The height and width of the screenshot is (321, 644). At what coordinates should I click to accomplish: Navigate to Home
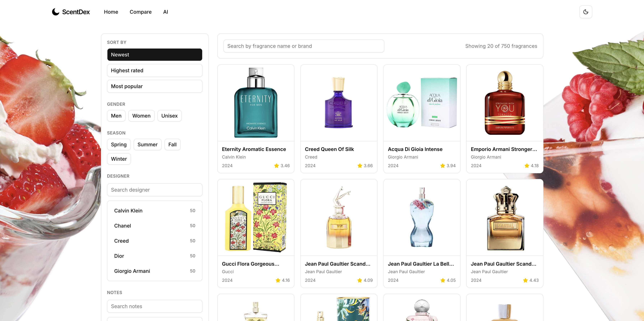tap(111, 12)
